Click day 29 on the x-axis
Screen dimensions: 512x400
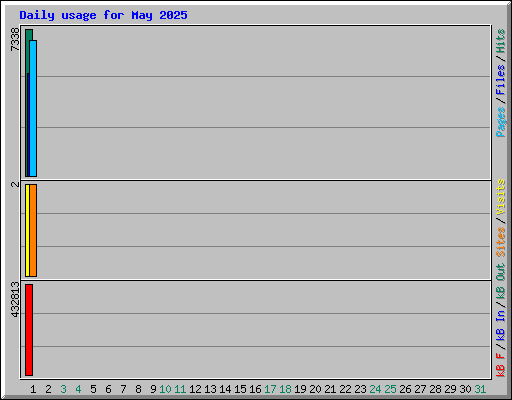[x=450, y=389]
